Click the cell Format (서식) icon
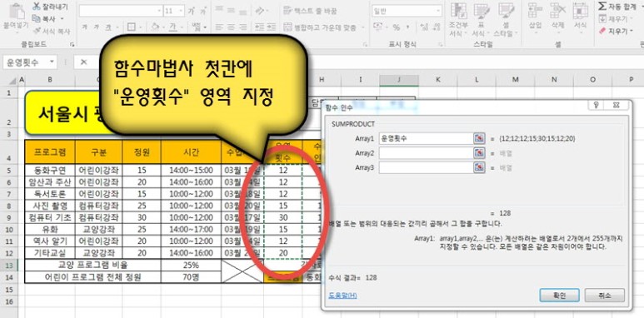The height and width of the screenshot is (318, 644). pos(581,11)
